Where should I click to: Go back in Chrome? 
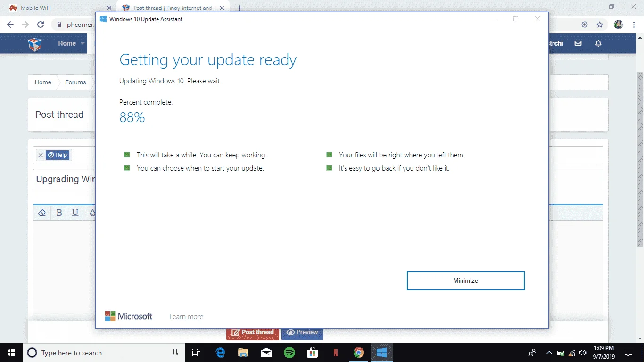(10, 25)
